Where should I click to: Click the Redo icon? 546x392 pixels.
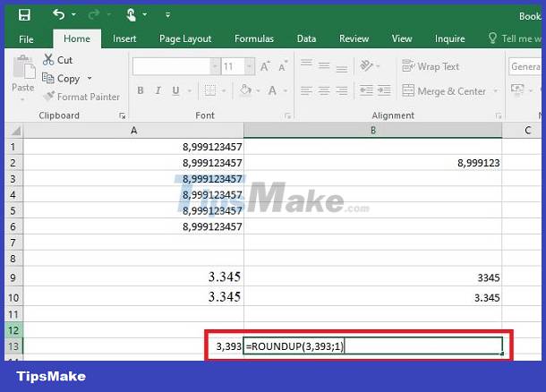[x=94, y=14]
